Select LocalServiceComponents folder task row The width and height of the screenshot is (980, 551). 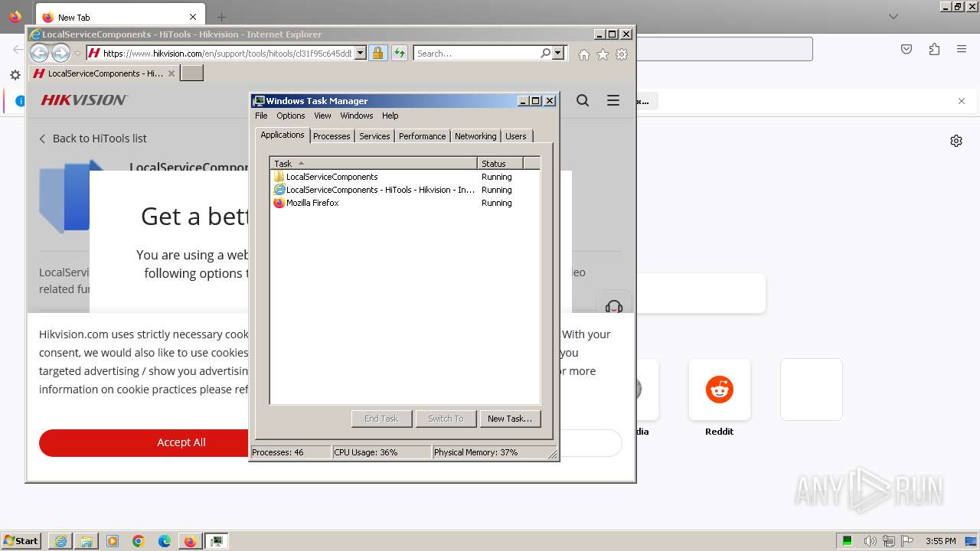pos(406,177)
